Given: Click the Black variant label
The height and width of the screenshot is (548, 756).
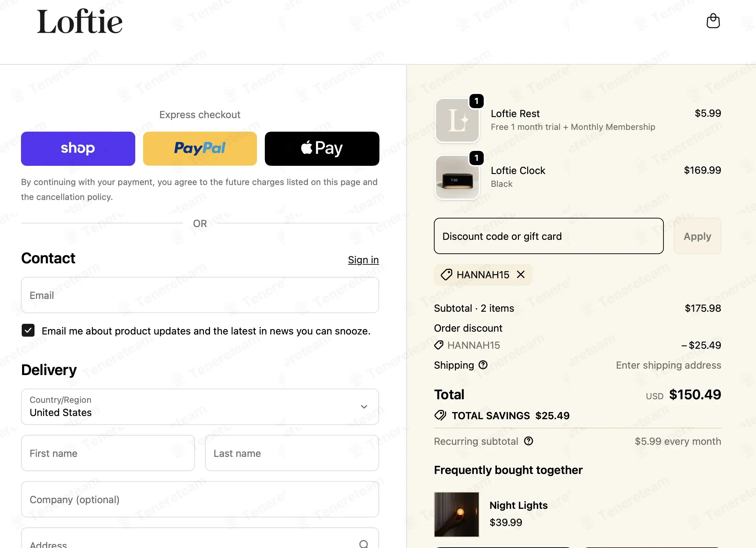Looking at the screenshot, I should 502,184.
